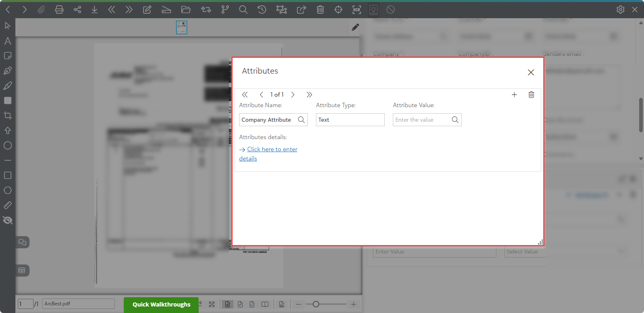The width and height of the screenshot is (644, 313).
Task: Open Attribute Value lookup search
Action: pyautogui.click(x=455, y=120)
